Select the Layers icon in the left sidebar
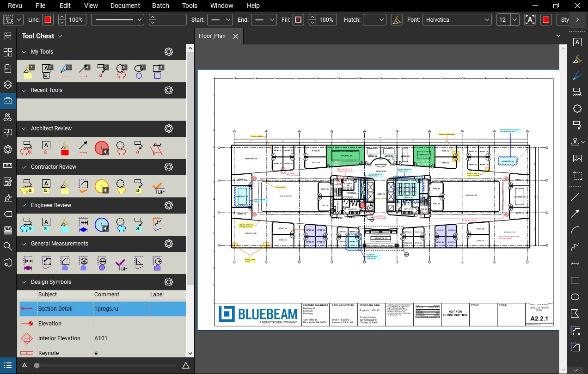588x374 pixels. pyautogui.click(x=7, y=85)
